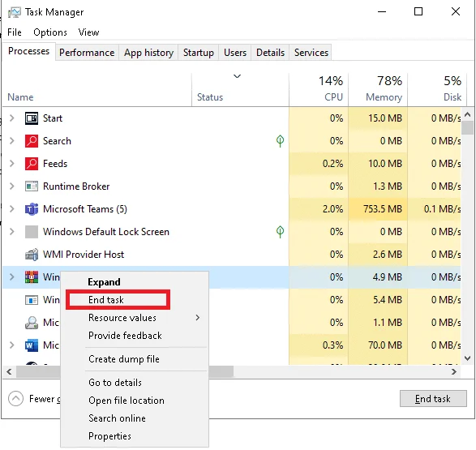Sort by the CPU column header
The width and height of the screenshot is (476, 450).
(319, 90)
